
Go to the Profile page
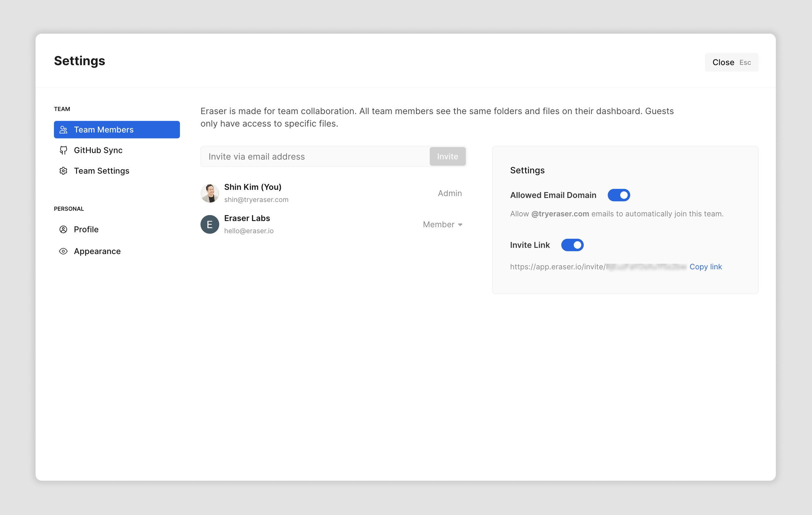86,229
